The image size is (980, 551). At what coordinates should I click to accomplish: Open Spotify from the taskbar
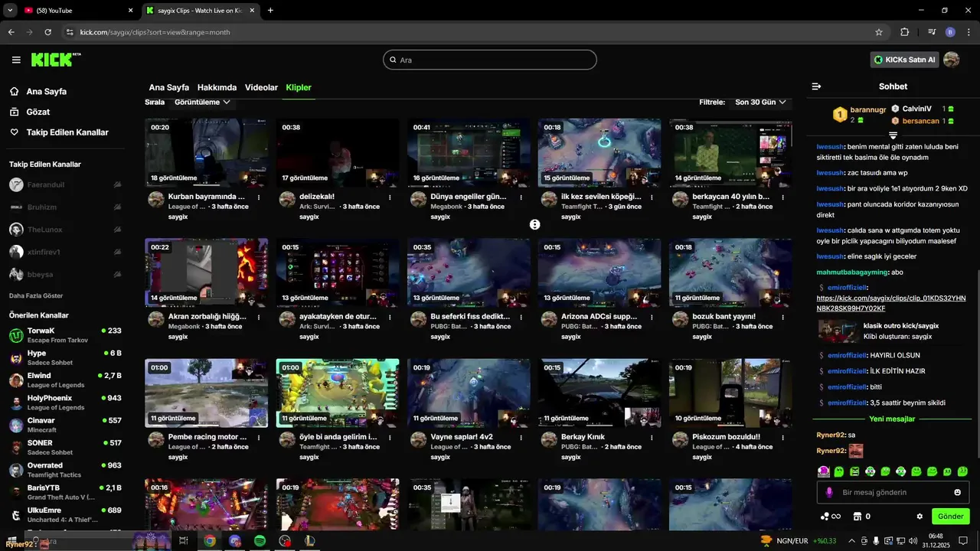click(x=260, y=540)
